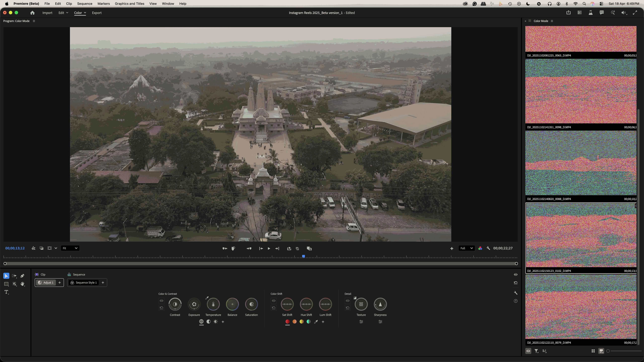
Task: Select the Pen tool in tools panel
Action: coord(22,276)
